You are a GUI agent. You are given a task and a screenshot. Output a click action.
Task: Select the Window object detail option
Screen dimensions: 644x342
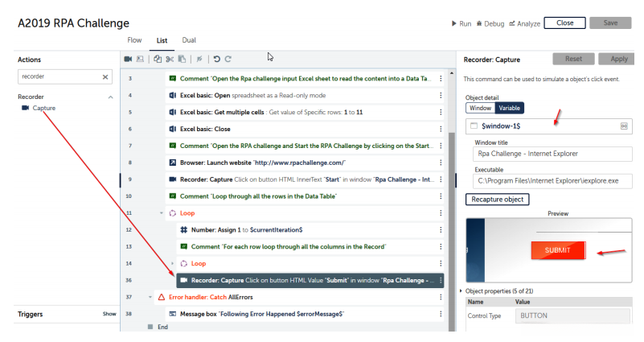(x=480, y=108)
